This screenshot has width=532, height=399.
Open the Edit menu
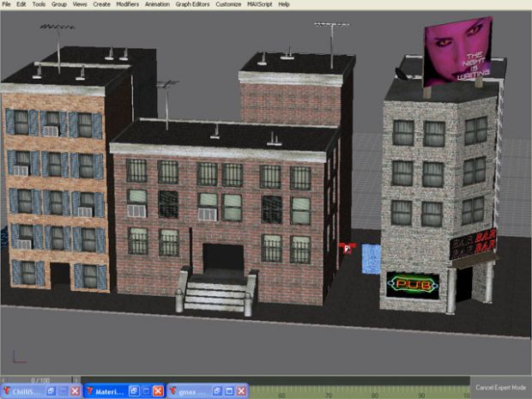(21, 4)
